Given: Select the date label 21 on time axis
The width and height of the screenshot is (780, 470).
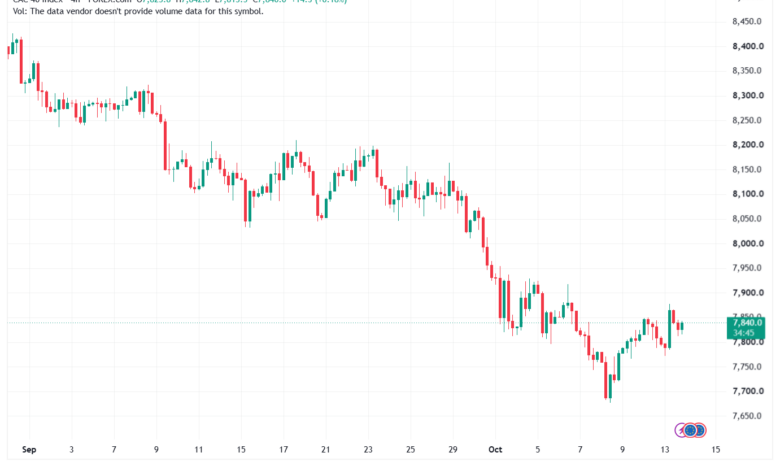Looking at the screenshot, I should click(x=325, y=450).
